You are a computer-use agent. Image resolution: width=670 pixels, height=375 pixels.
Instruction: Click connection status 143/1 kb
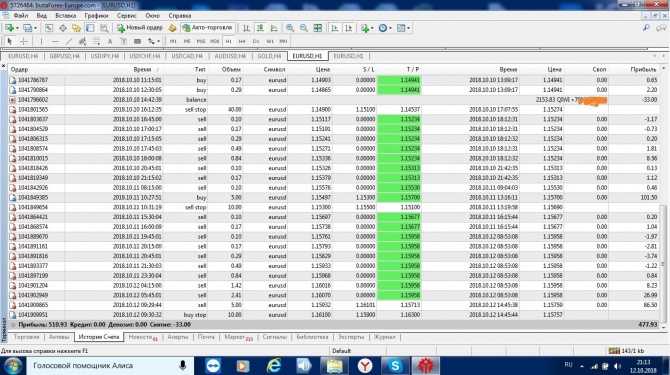click(x=626, y=351)
